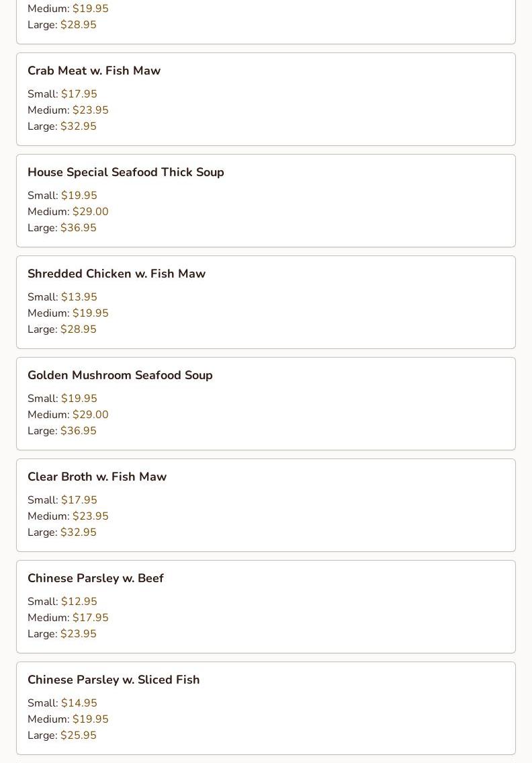532x763 pixels.
Task: Click Chinese Parsley w. Sliced Fish title
Action: click(114, 680)
